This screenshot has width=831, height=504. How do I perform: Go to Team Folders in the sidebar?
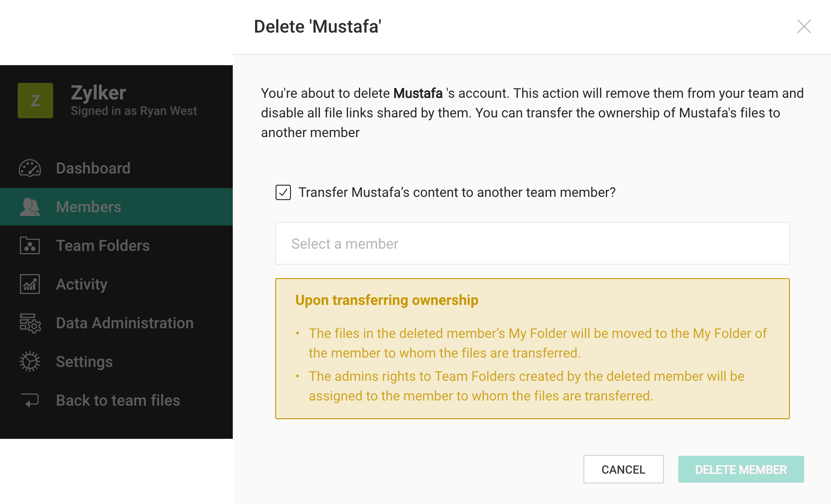(x=103, y=246)
